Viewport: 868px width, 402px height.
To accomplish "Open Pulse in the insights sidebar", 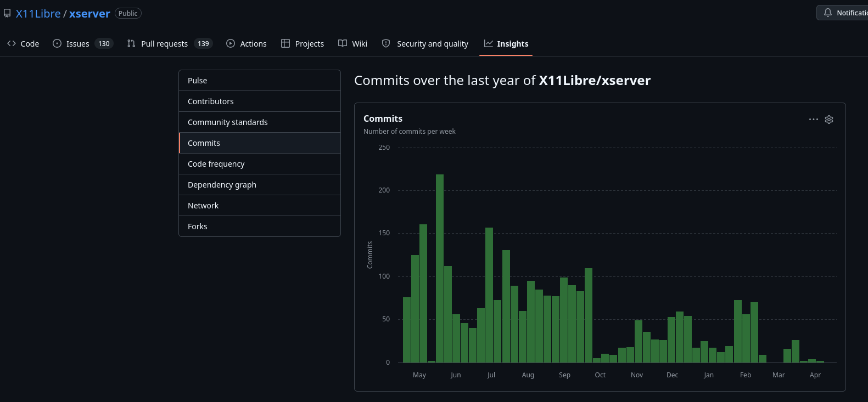I will pos(260,81).
